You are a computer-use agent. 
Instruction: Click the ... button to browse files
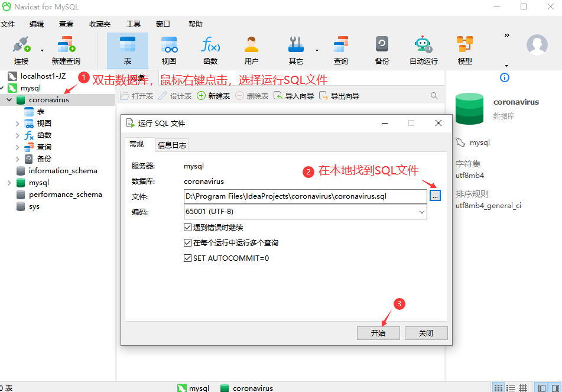436,195
